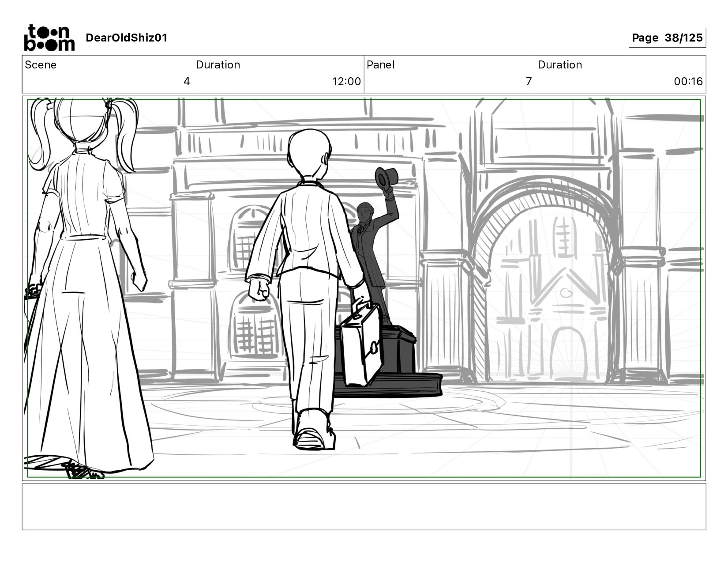Click the scene duration value "12:00"

[346, 82]
